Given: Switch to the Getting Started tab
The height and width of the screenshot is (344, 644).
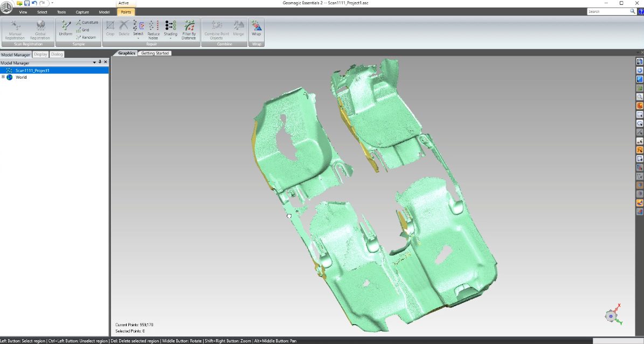Looking at the screenshot, I should pyautogui.click(x=155, y=53).
